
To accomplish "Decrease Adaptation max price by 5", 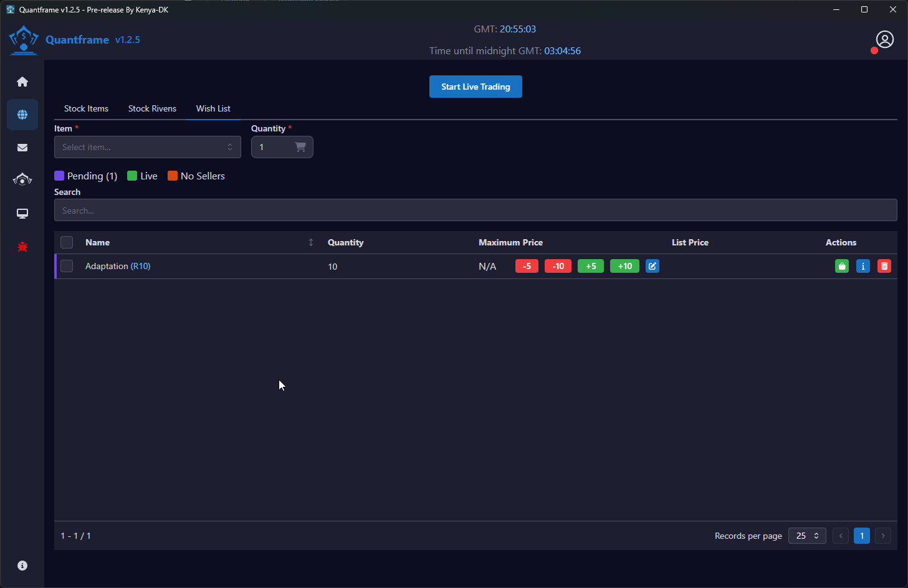I will pyautogui.click(x=527, y=266).
